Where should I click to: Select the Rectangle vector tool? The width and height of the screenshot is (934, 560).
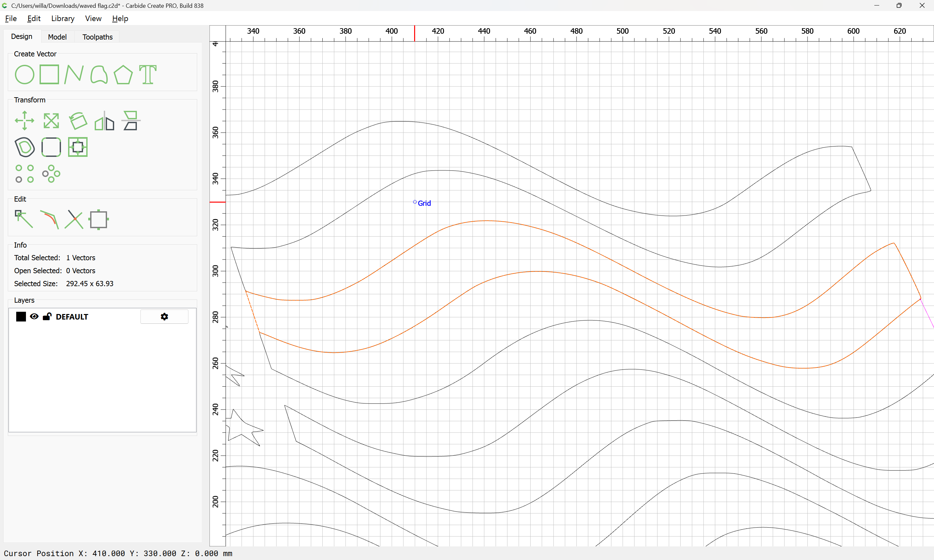pos(49,74)
